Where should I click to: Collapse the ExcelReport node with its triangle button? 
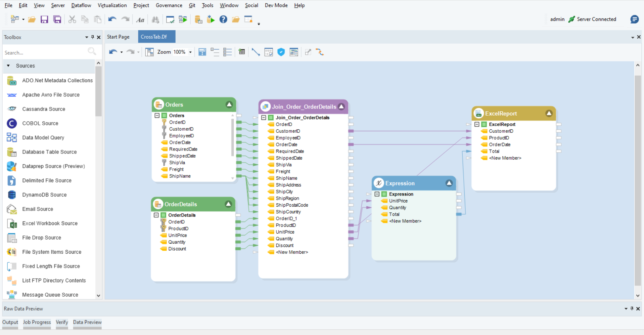549,113
